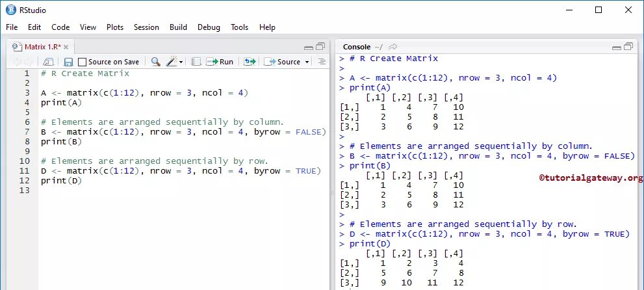Screen dimensions: 644x290
Task: Select the Matrix 1.R editor tab
Action: point(41,47)
